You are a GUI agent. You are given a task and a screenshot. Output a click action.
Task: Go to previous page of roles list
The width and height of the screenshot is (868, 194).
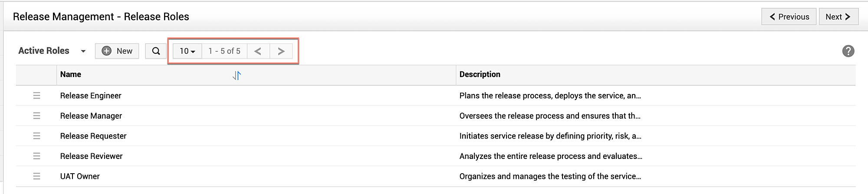tap(258, 51)
